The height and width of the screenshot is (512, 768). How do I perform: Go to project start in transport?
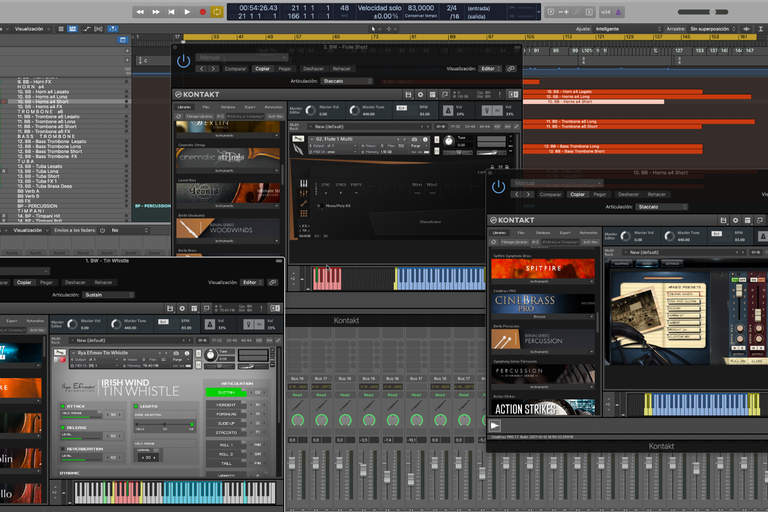pos(171,12)
